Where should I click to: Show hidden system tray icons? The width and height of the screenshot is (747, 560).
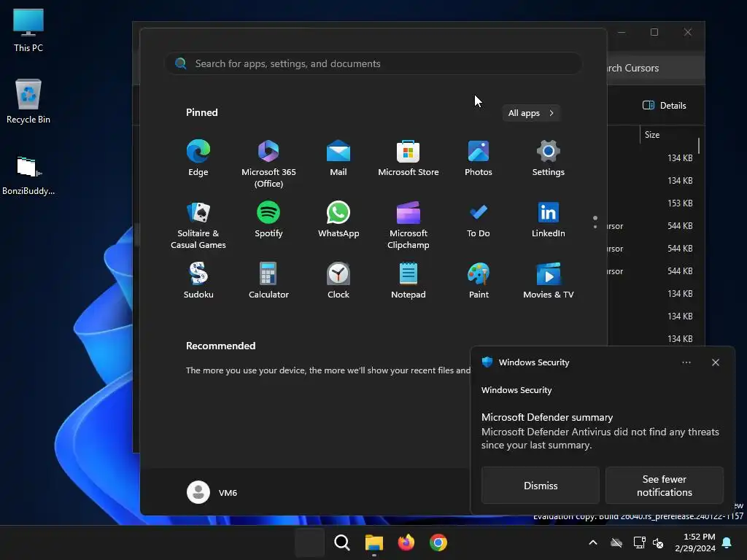point(593,542)
